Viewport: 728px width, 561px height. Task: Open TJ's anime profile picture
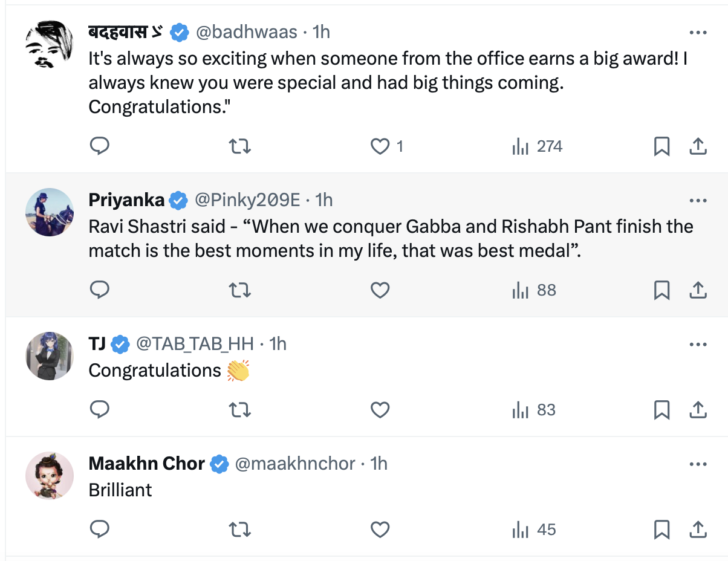coord(50,356)
